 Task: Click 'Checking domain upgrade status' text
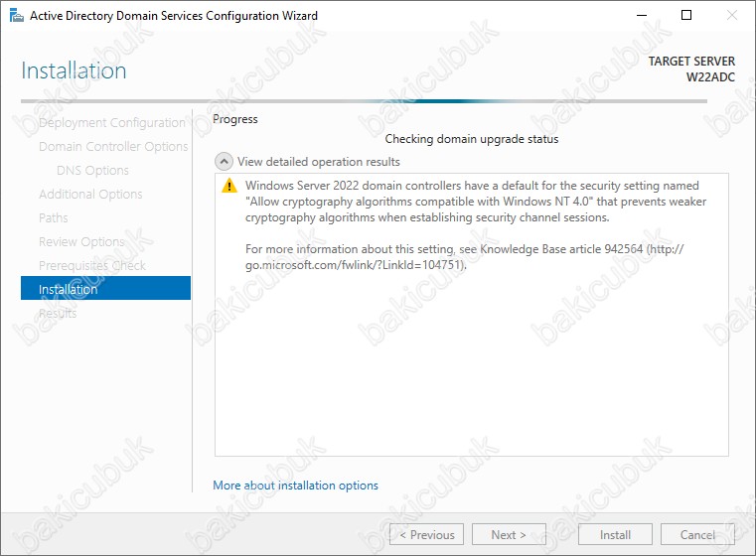click(472, 139)
